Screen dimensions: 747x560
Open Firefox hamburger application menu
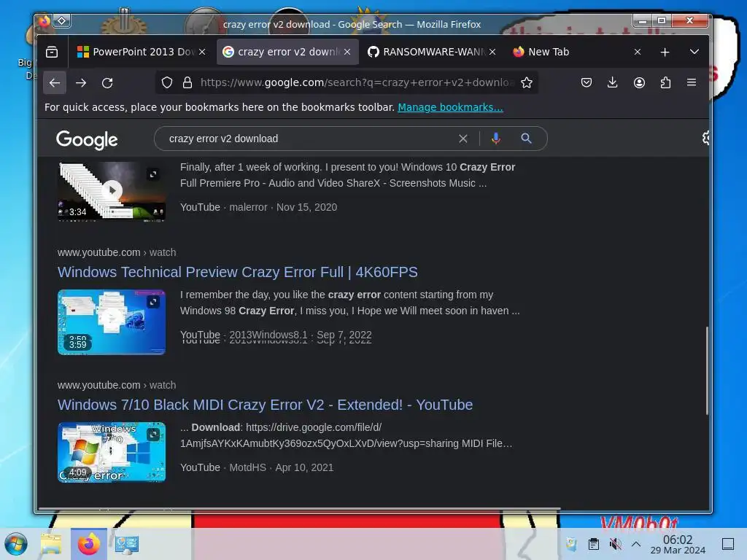click(x=692, y=83)
